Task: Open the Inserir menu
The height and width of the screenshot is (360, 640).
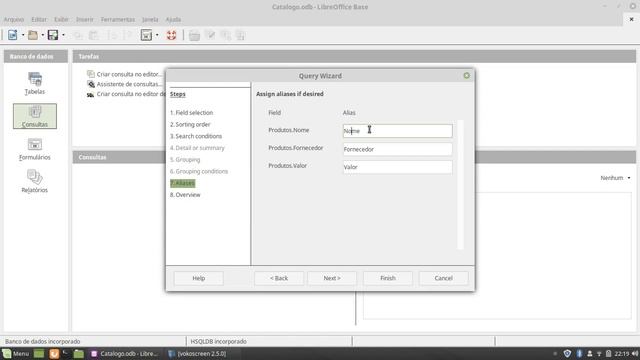Action: coord(85,20)
